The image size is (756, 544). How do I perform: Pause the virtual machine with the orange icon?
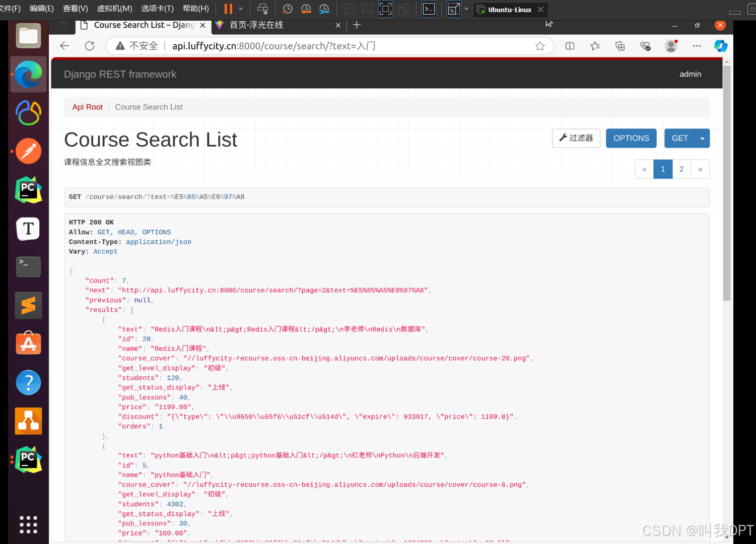tap(228, 9)
